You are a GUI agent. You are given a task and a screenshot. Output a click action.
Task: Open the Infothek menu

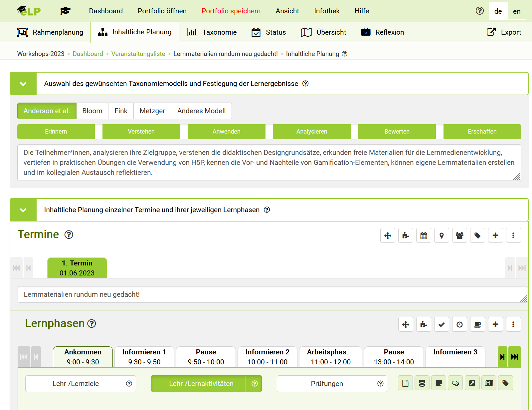pos(327,11)
